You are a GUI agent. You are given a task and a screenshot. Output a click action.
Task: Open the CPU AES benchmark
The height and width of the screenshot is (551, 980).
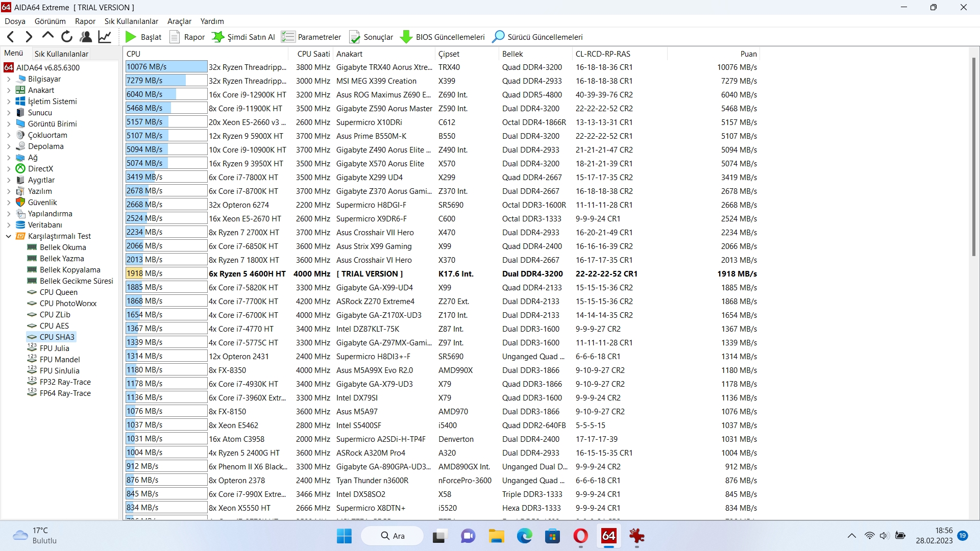pyautogui.click(x=48, y=326)
